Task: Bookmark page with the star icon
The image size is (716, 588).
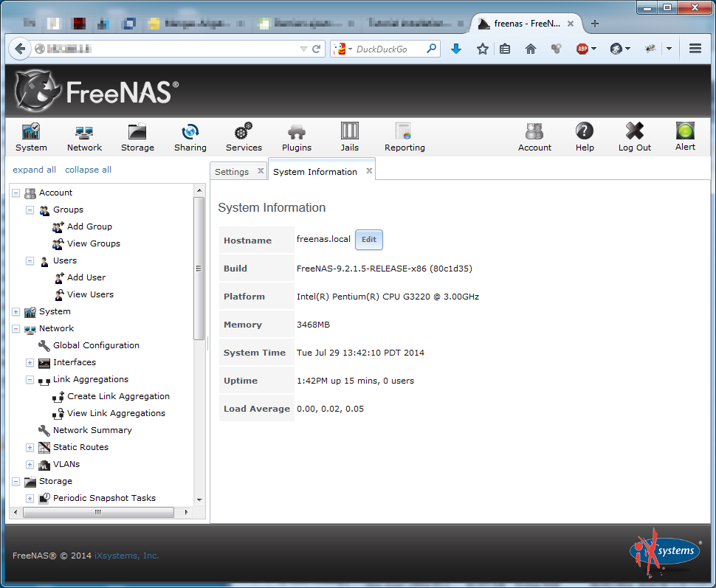Action: click(482, 49)
